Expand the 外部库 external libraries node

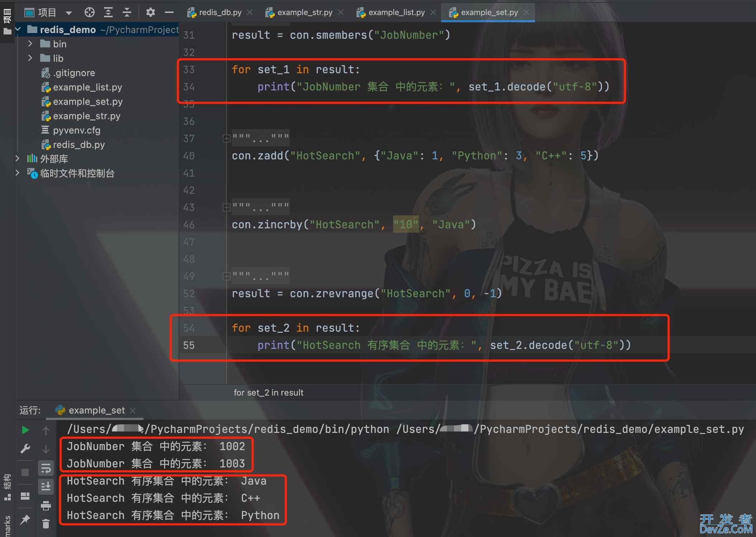18,159
